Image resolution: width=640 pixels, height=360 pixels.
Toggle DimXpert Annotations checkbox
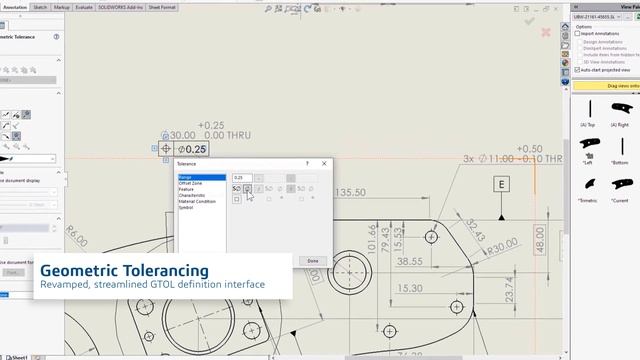tap(580, 48)
